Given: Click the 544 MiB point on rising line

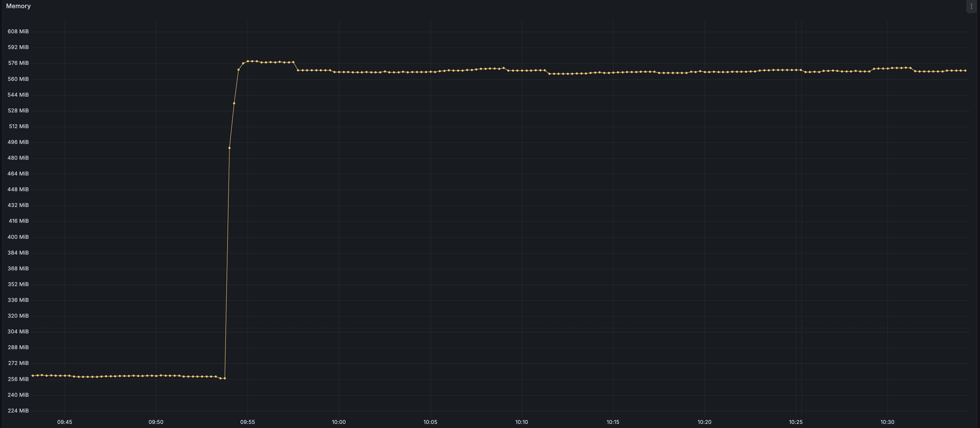Looking at the screenshot, I should click(234, 103).
